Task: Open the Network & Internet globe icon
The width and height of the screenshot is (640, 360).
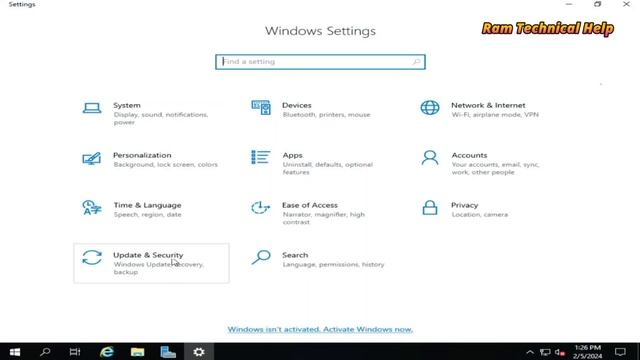Action: tap(430, 108)
